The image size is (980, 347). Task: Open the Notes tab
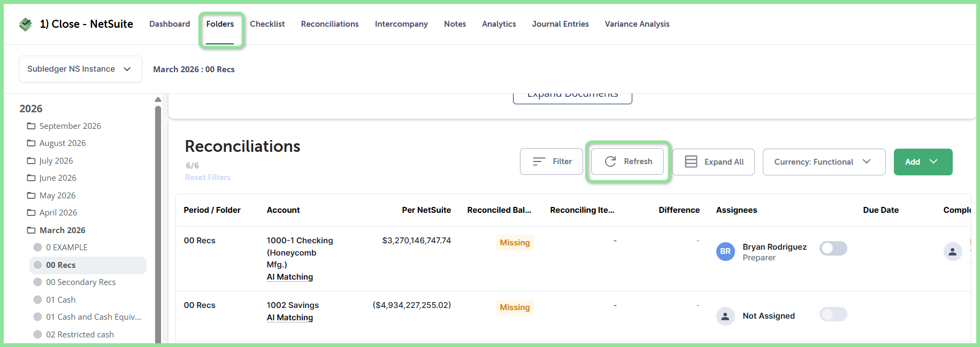[455, 24]
